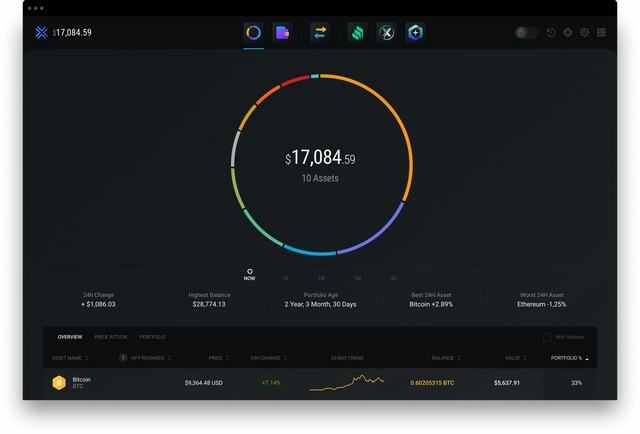
Task: Launch the green Compound Finance app icon
Action: [358, 32]
